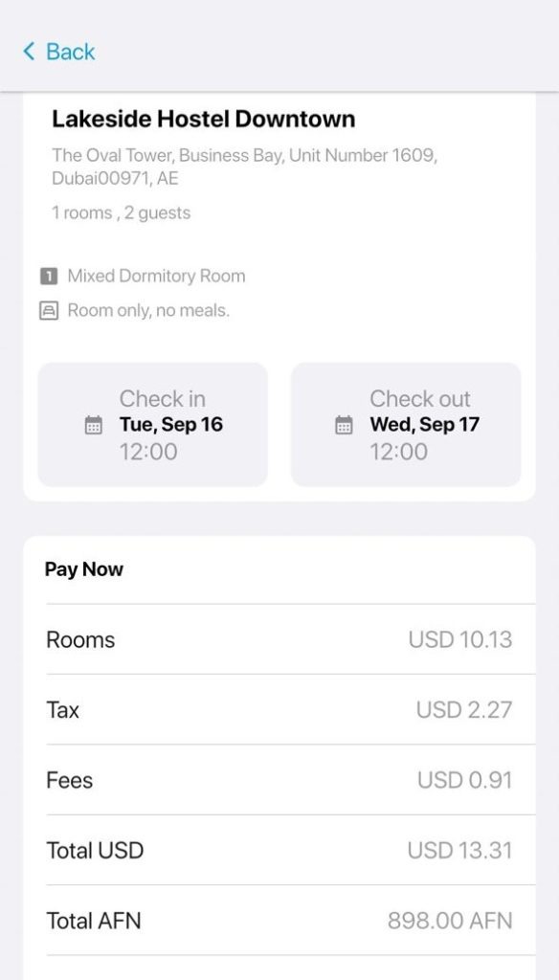The width and height of the screenshot is (559, 980).
Task: Go back using the Back link
Action: click(58, 52)
